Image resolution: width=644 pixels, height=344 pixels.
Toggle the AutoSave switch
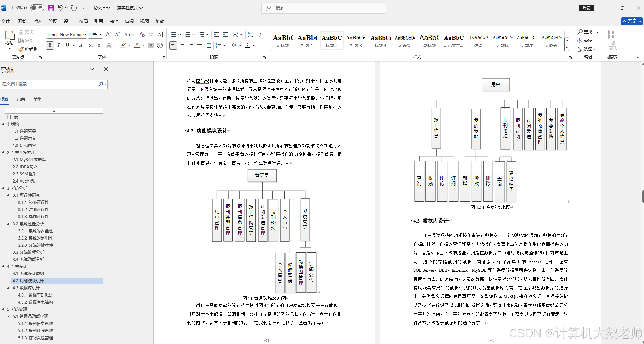pyautogui.click(x=37, y=8)
